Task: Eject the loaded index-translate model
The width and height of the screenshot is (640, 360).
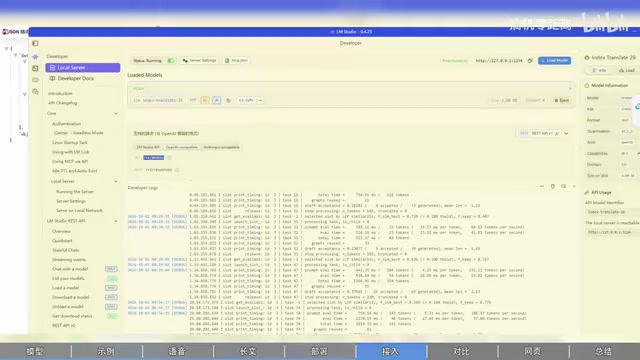Action: (562, 100)
